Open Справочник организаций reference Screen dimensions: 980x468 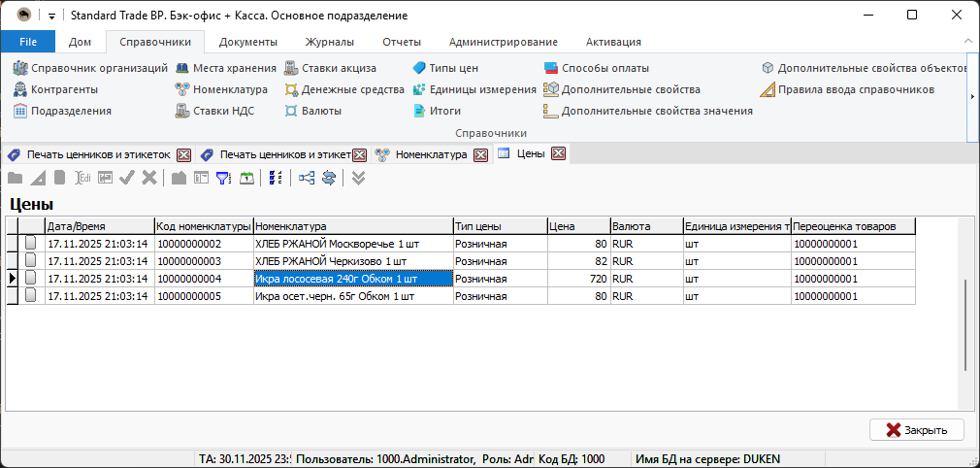tap(90, 68)
